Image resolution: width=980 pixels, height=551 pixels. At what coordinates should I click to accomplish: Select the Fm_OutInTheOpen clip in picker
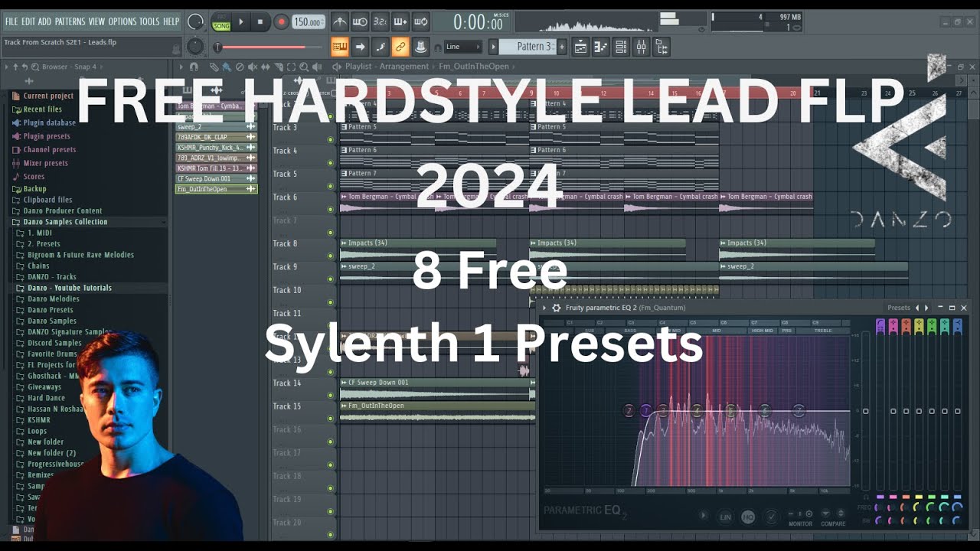(216, 189)
